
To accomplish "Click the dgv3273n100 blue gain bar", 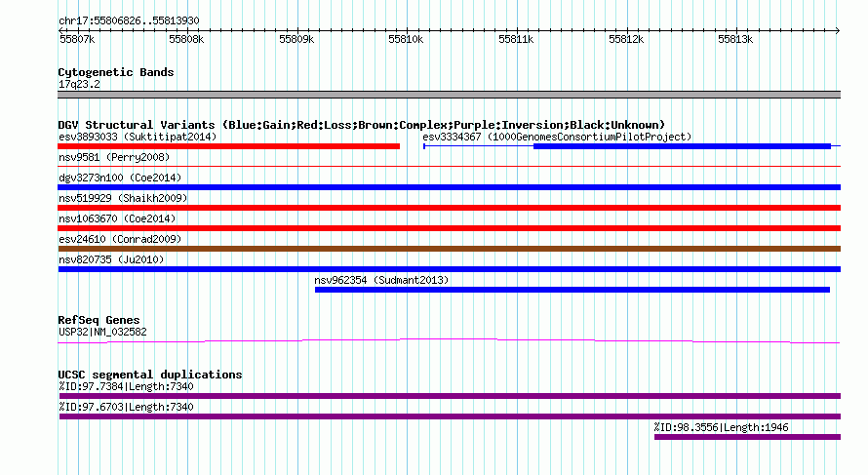I will click(449, 187).
